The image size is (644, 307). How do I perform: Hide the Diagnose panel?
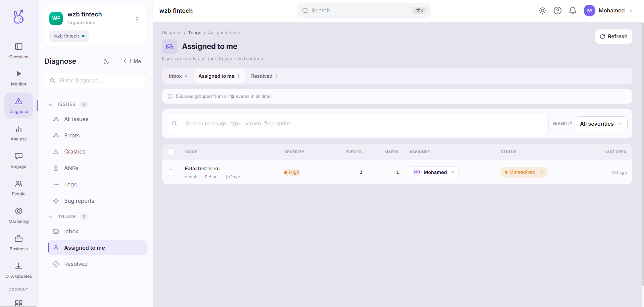coord(131,61)
